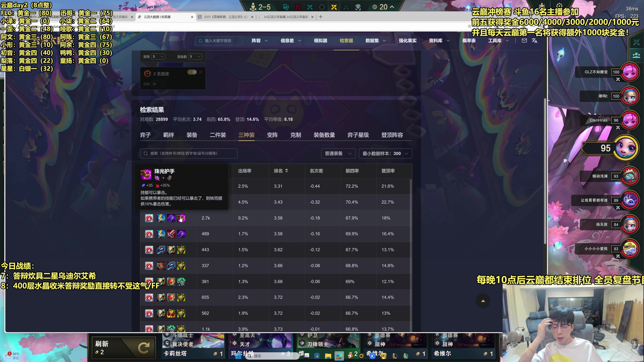644x362 pixels.
Task: Expand the 普通装备 dropdown
Action: [x=338, y=153]
